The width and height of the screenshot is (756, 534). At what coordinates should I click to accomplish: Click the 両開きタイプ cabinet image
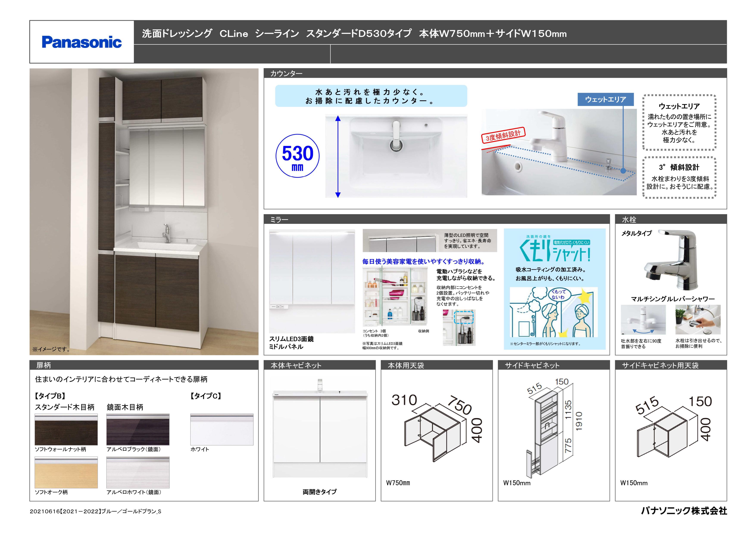[320, 428]
